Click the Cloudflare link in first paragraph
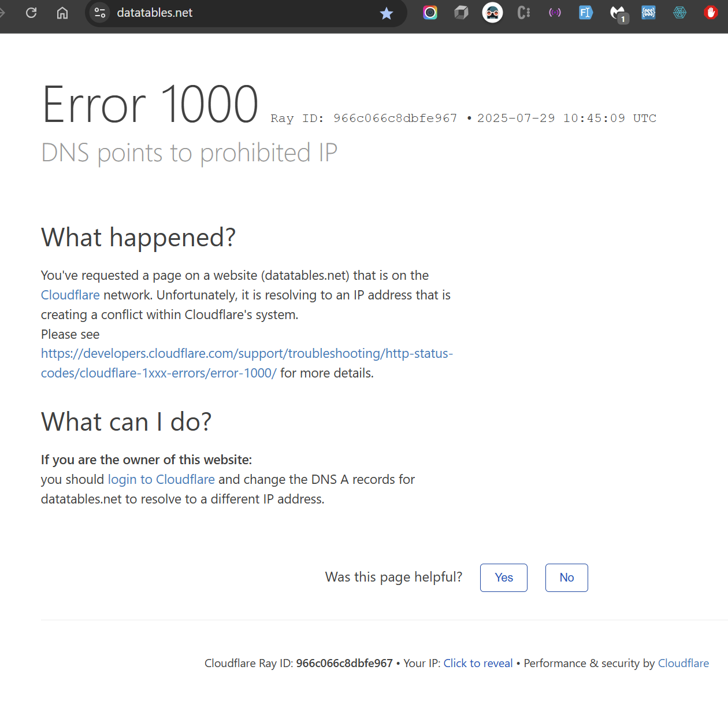This screenshot has height=707, width=728. 70,295
